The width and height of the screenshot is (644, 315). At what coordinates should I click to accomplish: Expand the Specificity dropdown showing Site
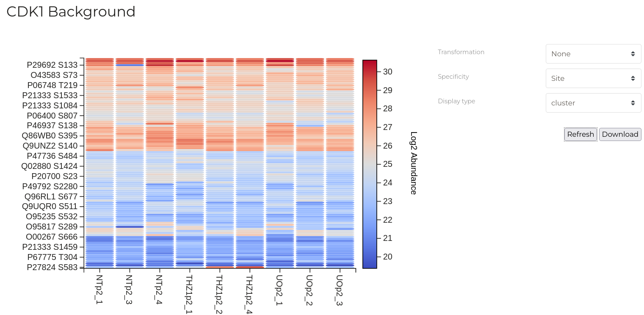(593, 78)
